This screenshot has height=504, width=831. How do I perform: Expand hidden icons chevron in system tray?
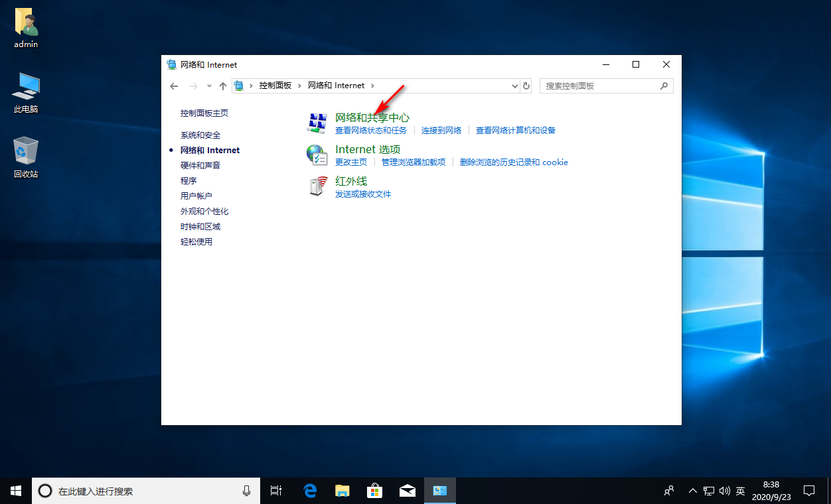click(x=692, y=491)
